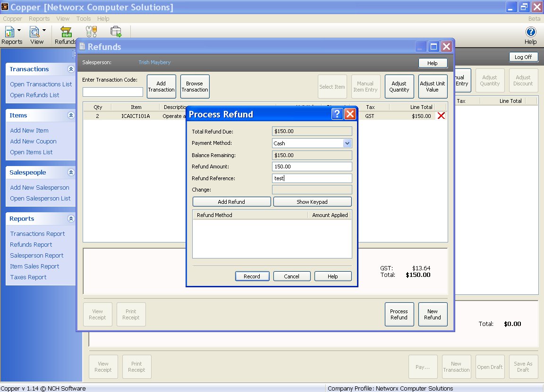Open the Item Sales Report link
Image resolution: width=544 pixels, height=392 pixels.
coord(34,266)
